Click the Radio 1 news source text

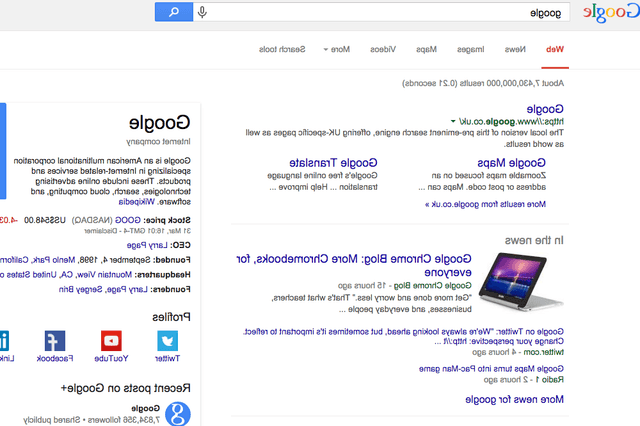pos(549,379)
